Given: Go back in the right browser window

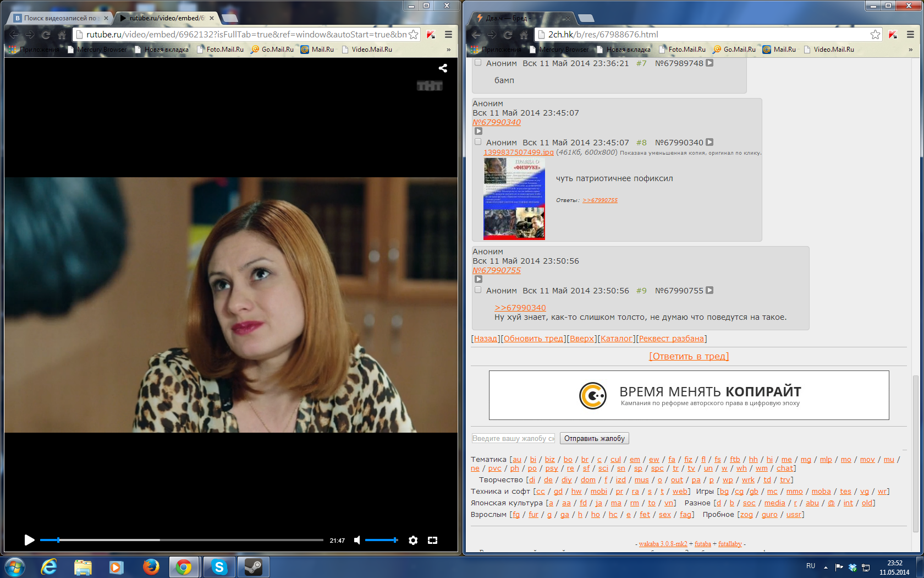Looking at the screenshot, I should (476, 35).
